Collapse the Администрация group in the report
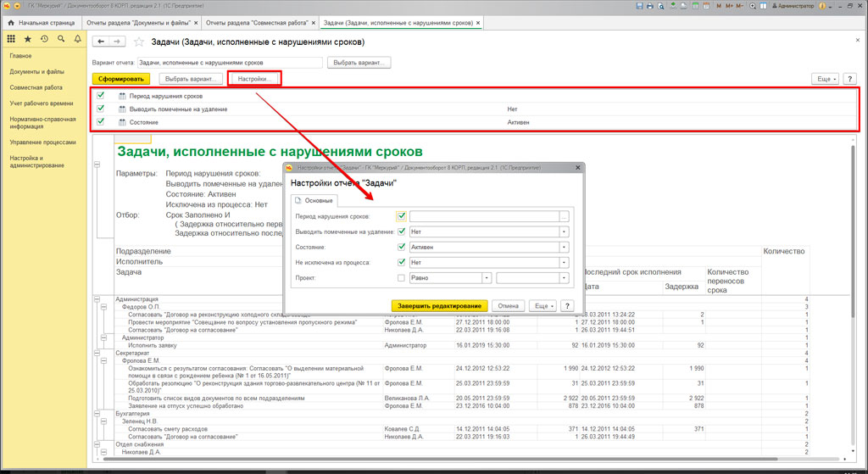 click(x=97, y=298)
